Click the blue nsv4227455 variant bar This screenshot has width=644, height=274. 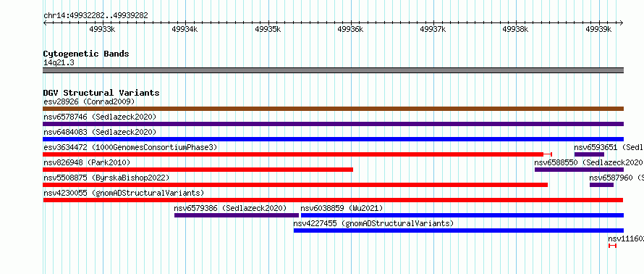pyautogui.click(x=459, y=231)
